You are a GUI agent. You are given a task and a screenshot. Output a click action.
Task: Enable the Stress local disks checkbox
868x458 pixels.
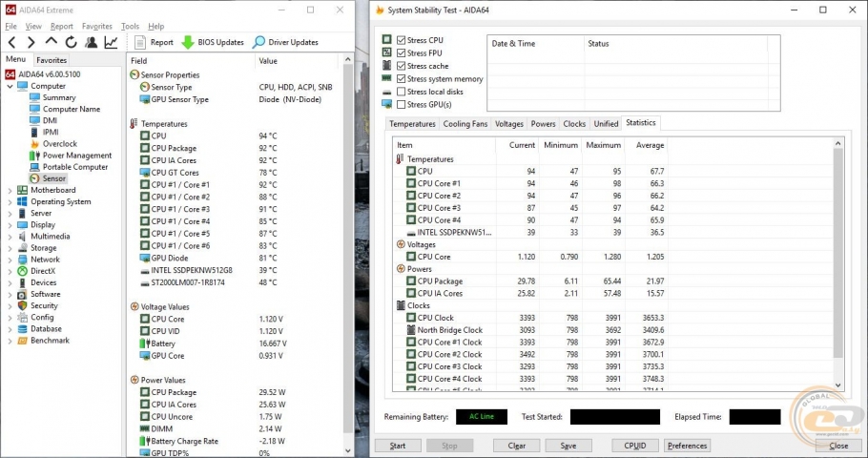tap(402, 92)
